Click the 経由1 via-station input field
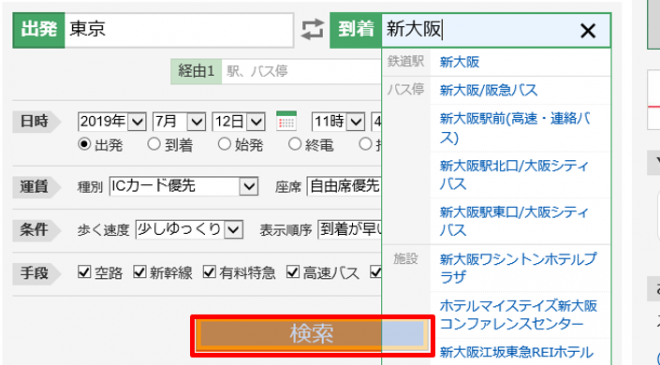Viewport: 660px width, 365px height. tap(301, 72)
